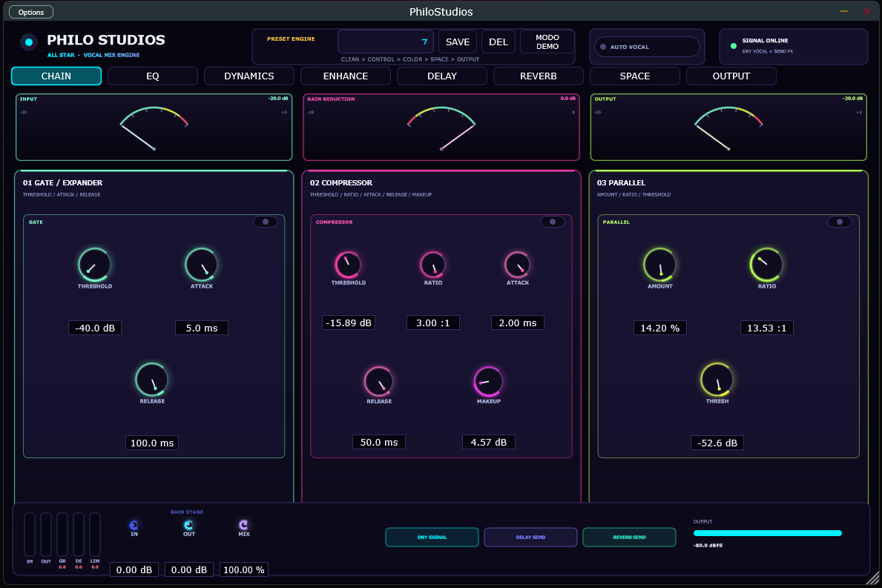Click the compressor release value 50.0 ms
Image resolution: width=882 pixels, height=588 pixels.
pos(378,442)
